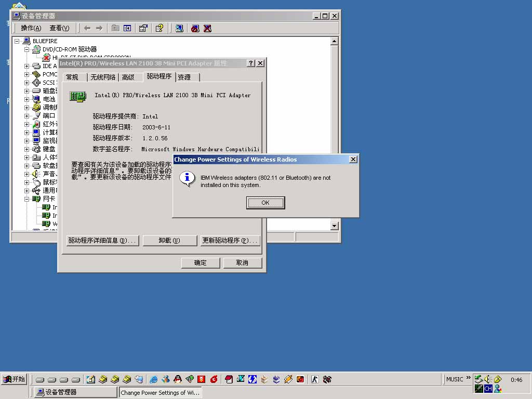Click the 更新驱动程序(P)... button
This screenshot has width=532, height=399.
(x=230, y=241)
